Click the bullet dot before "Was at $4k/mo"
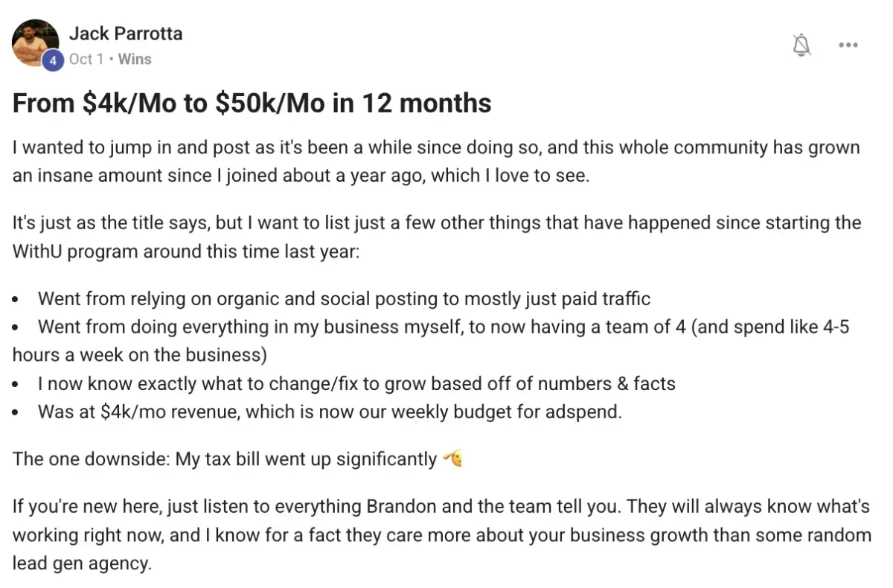 coord(16,412)
